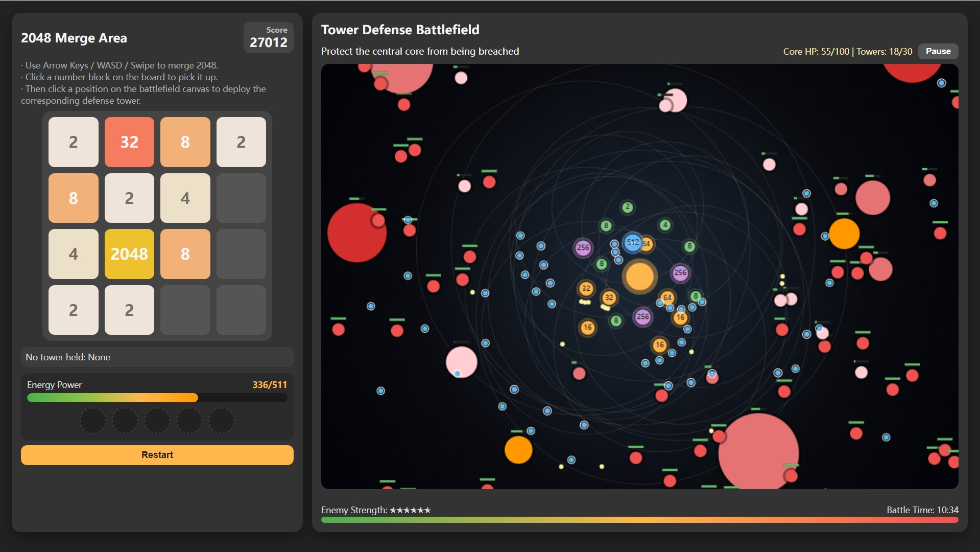The width and height of the screenshot is (980, 552).
Task: Restart the game with the Restart button
Action: coord(157,455)
